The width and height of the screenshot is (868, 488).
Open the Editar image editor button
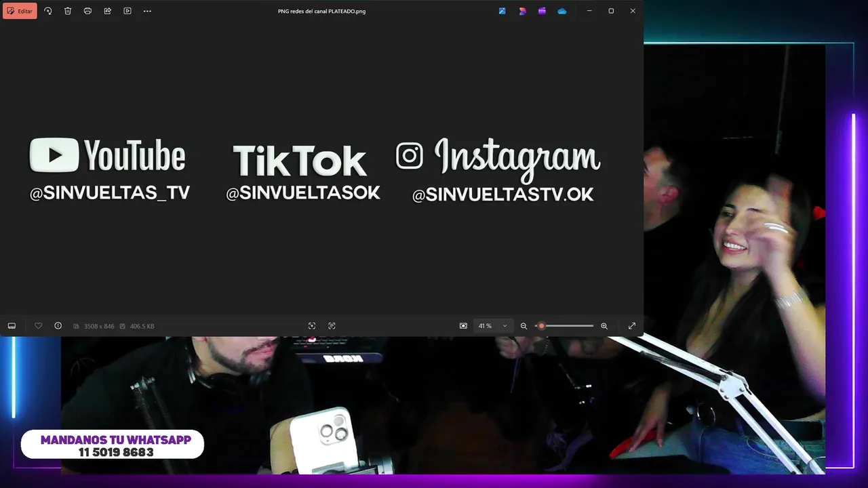coord(20,11)
